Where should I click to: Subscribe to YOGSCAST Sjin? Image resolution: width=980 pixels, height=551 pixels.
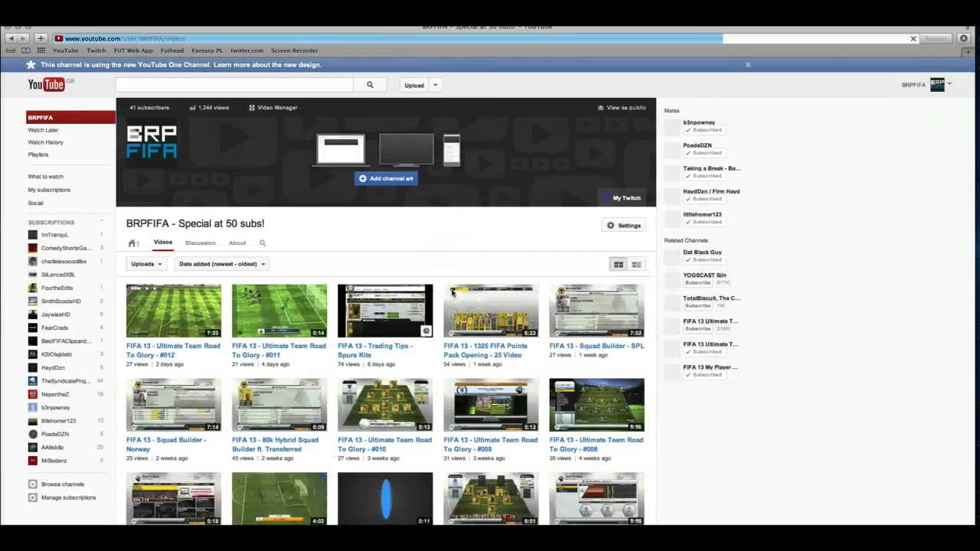tap(698, 282)
